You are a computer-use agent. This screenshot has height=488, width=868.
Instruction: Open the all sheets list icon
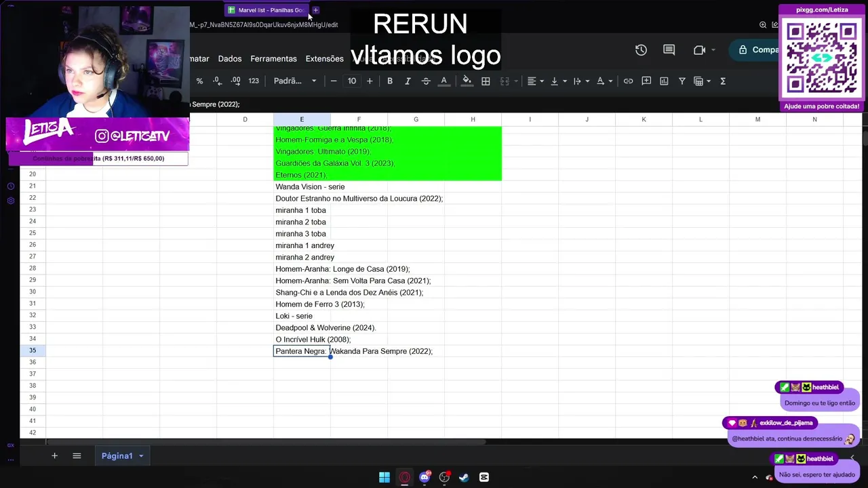pyautogui.click(x=77, y=456)
